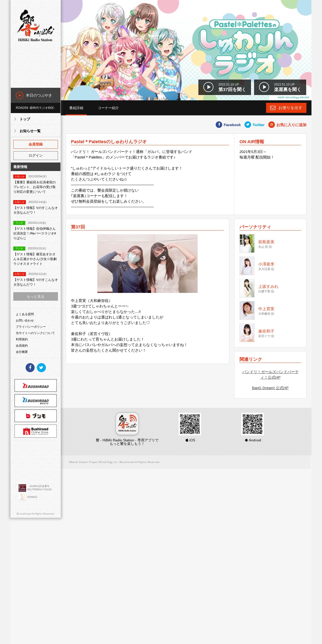Open 秦佐和子's profile photo
The height and width of the screenshot is (644, 322).
point(247,333)
